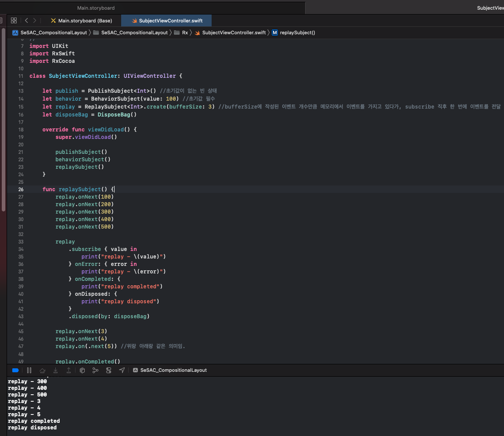The width and height of the screenshot is (504, 436).
Task: Open the related items grid menu
Action: click(14, 21)
